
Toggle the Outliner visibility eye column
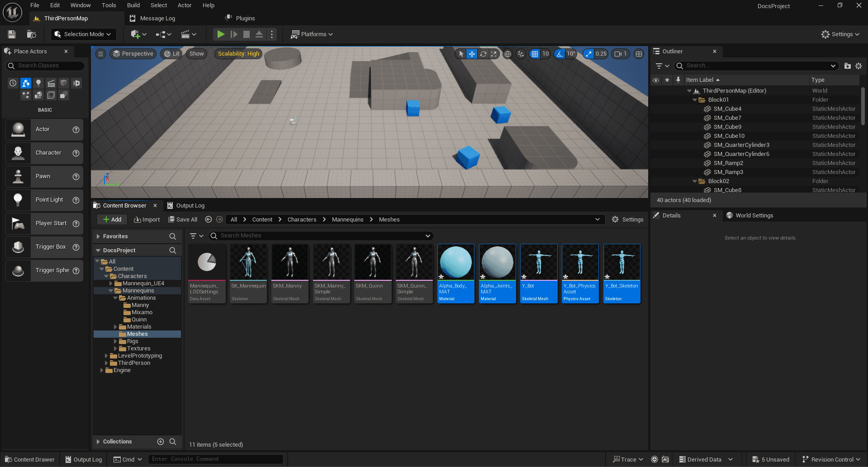click(x=656, y=80)
